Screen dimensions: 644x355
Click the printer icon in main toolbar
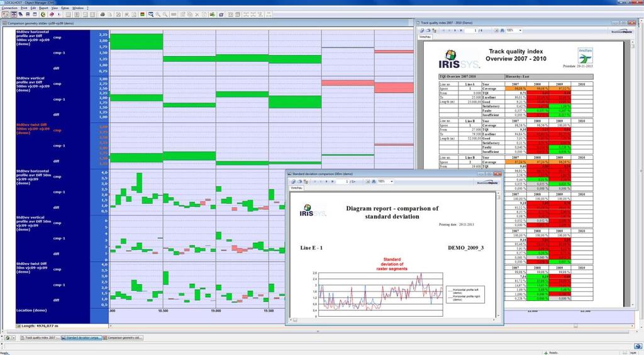(103, 14)
